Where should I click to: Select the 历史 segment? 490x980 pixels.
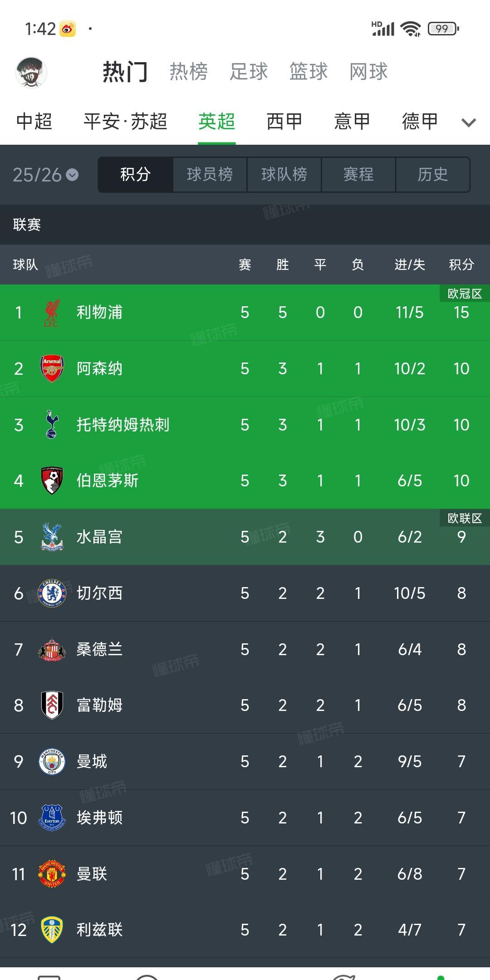(x=433, y=175)
